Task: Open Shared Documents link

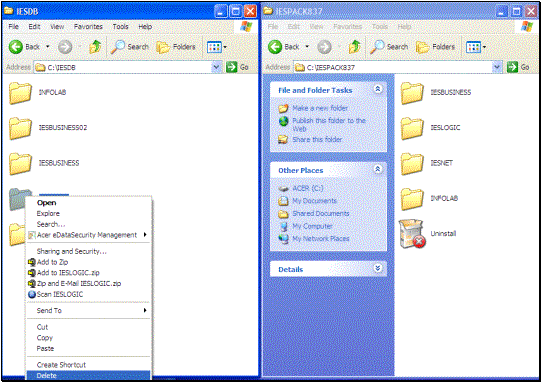Action: tap(321, 214)
